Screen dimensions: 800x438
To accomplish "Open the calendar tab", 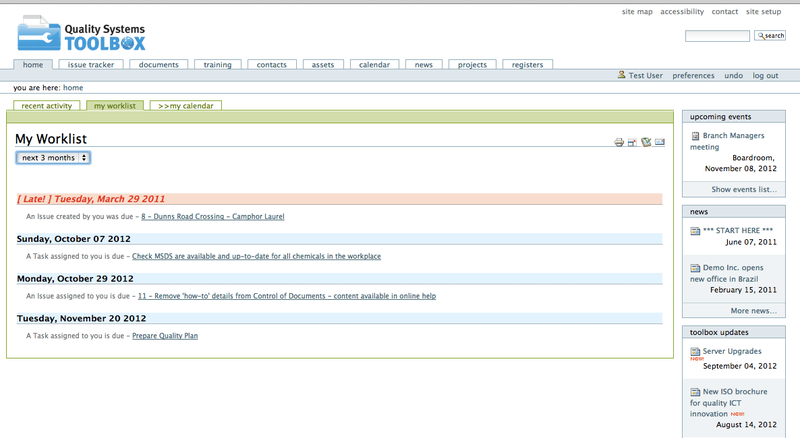I will (374, 65).
